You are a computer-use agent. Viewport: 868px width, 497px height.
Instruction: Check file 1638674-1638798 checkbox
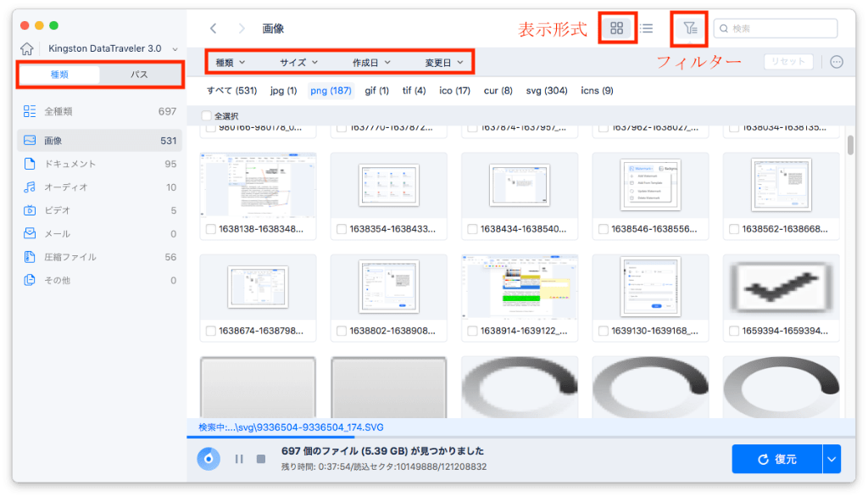[210, 331]
